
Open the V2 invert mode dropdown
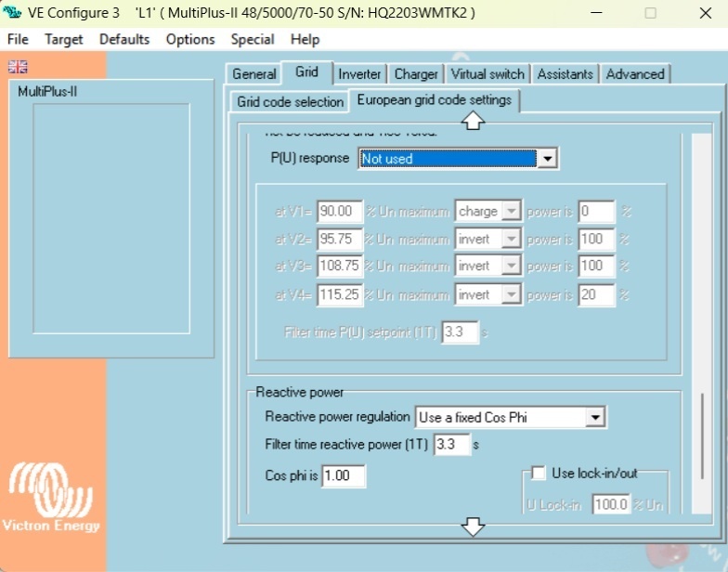point(511,240)
